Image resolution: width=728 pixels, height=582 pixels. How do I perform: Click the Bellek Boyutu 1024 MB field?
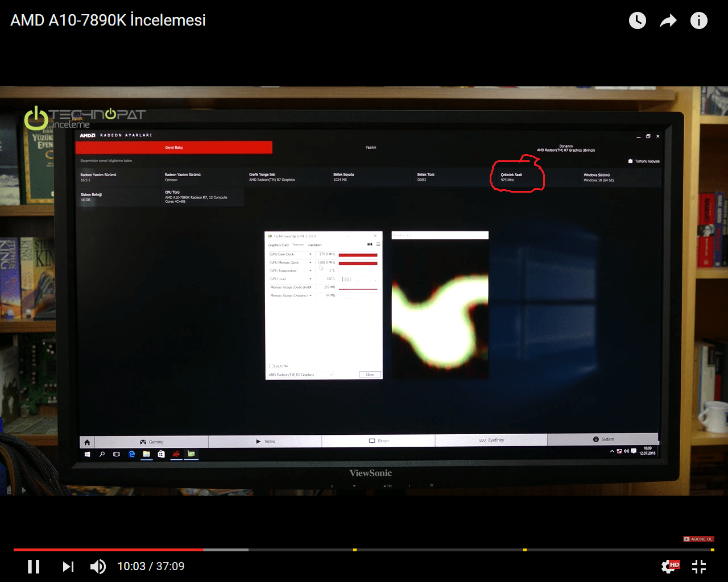372,177
